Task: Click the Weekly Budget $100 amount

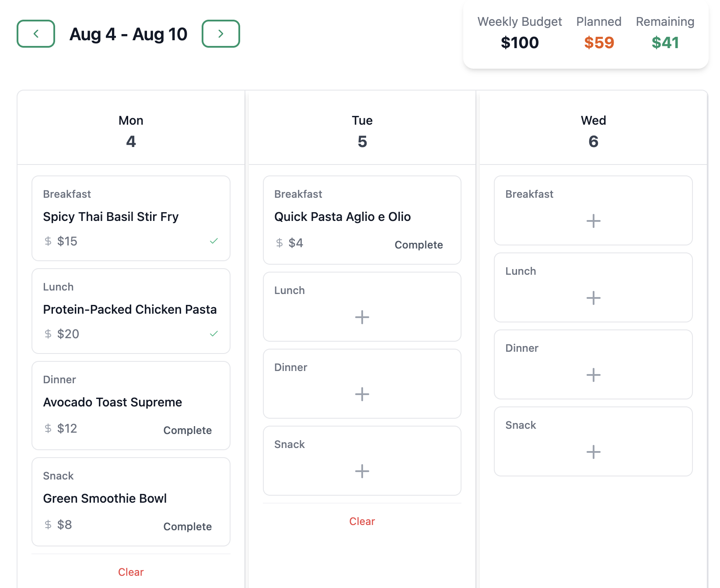Action: pyautogui.click(x=519, y=42)
